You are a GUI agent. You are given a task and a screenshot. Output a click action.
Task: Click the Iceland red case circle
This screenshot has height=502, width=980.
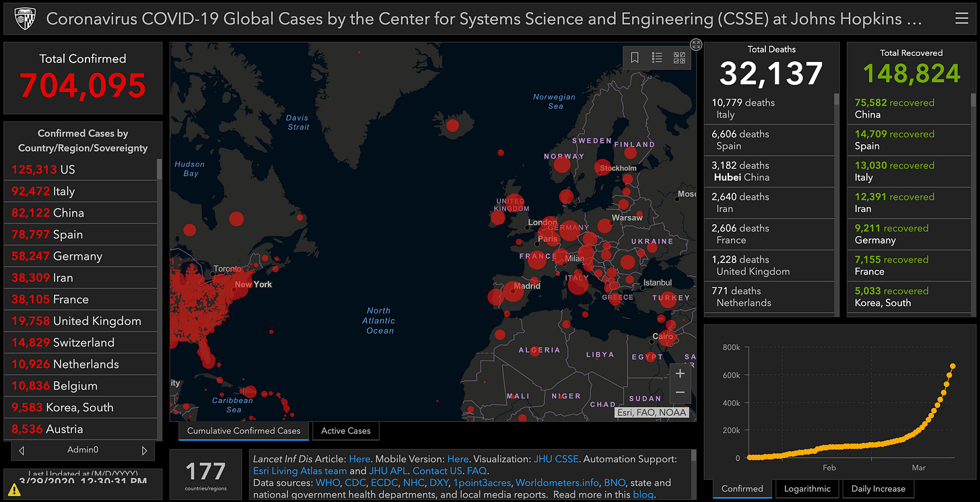452,125
